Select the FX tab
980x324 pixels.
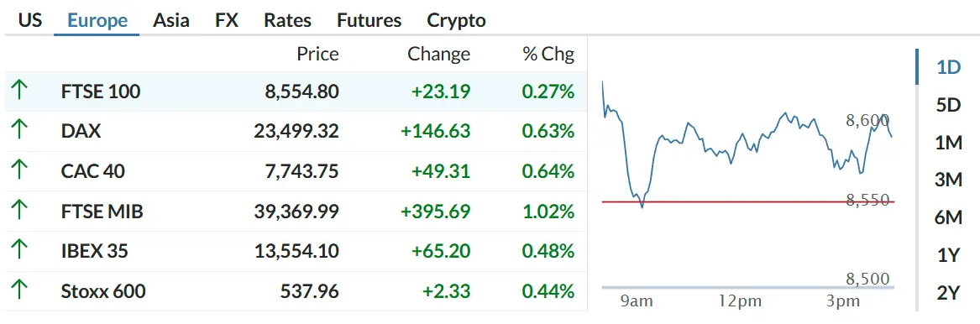click(x=227, y=20)
